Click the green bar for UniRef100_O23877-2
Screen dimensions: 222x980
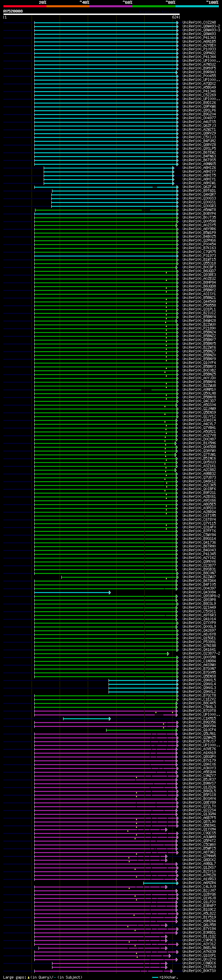click(102, 654)
